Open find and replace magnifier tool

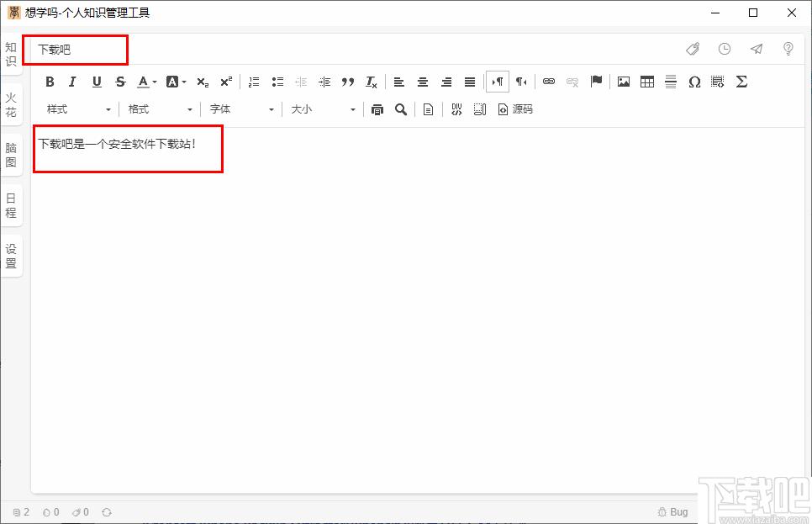(401, 109)
